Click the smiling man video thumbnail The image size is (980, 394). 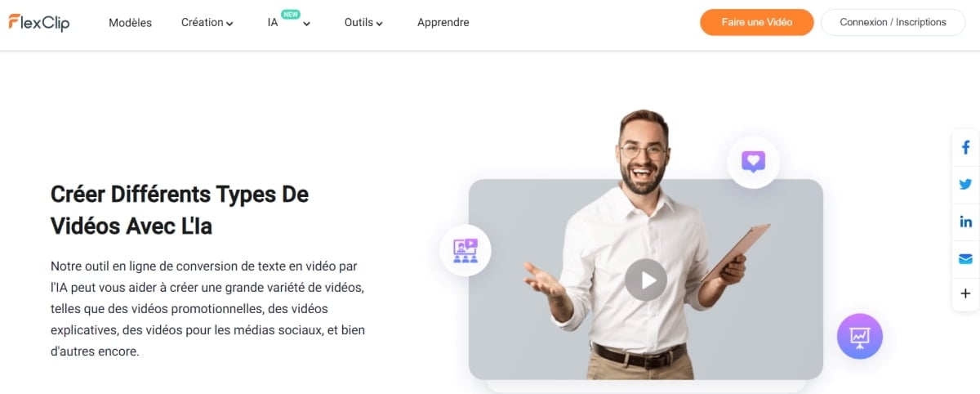coord(646,280)
